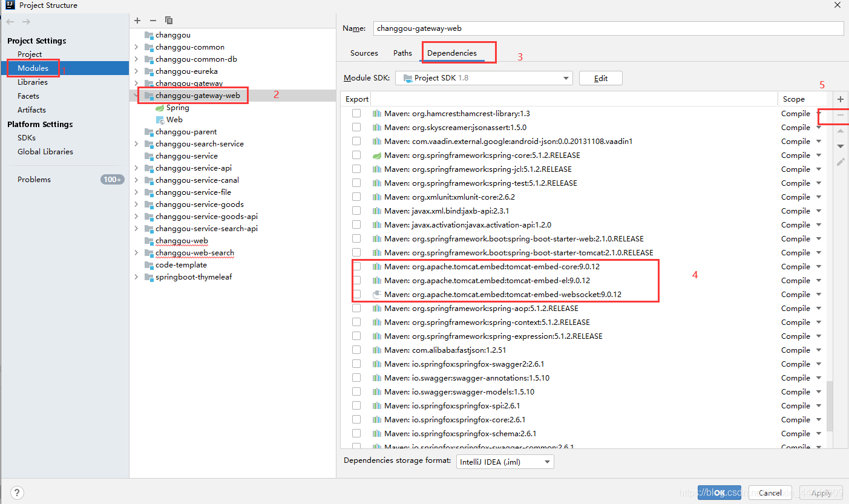This screenshot has height=504, width=849.
Task: Enable Export for spring-core:5.1.2.RELEASE
Action: 356,155
